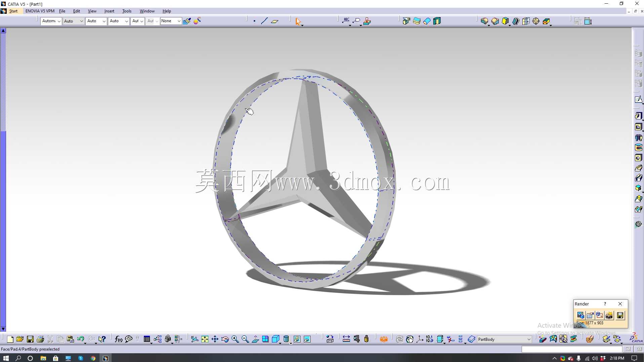Screen dimensions: 644x362
Task: Select the Point tool in toolbar
Action: (254, 21)
